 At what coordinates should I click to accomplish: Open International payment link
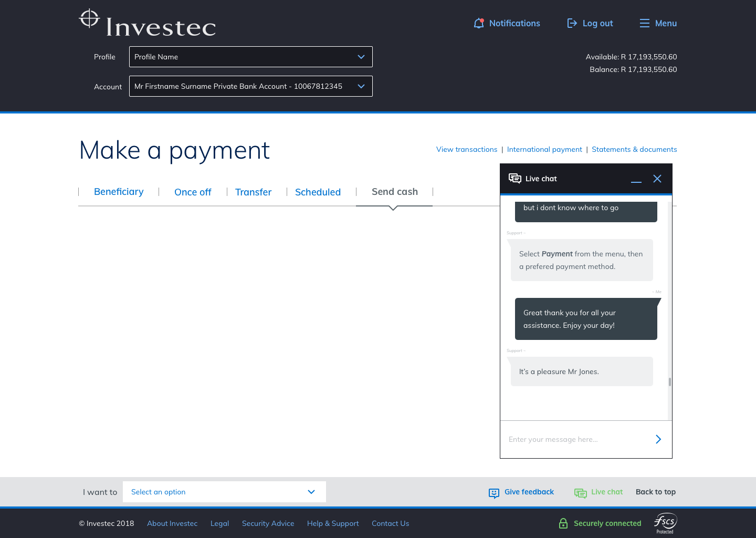point(544,149)
